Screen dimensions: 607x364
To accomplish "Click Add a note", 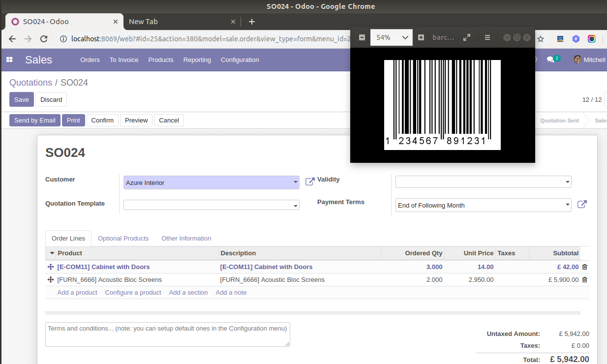I will pyautogui.click(x=231, y=292).
